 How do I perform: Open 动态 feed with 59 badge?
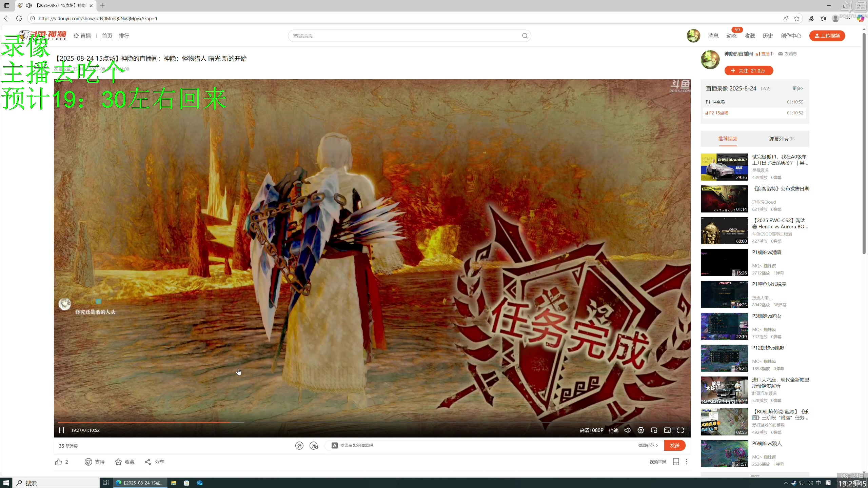731,36
